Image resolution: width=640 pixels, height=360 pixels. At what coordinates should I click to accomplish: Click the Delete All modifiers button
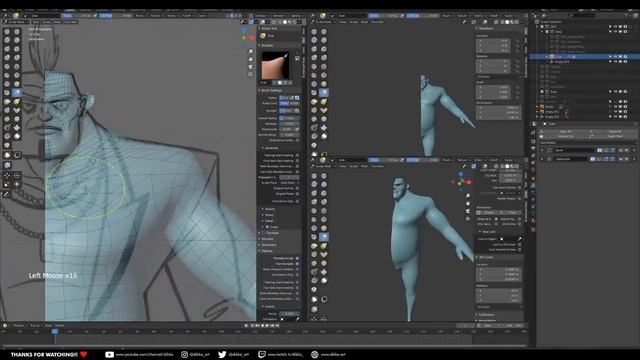click(x=614, y=131)
